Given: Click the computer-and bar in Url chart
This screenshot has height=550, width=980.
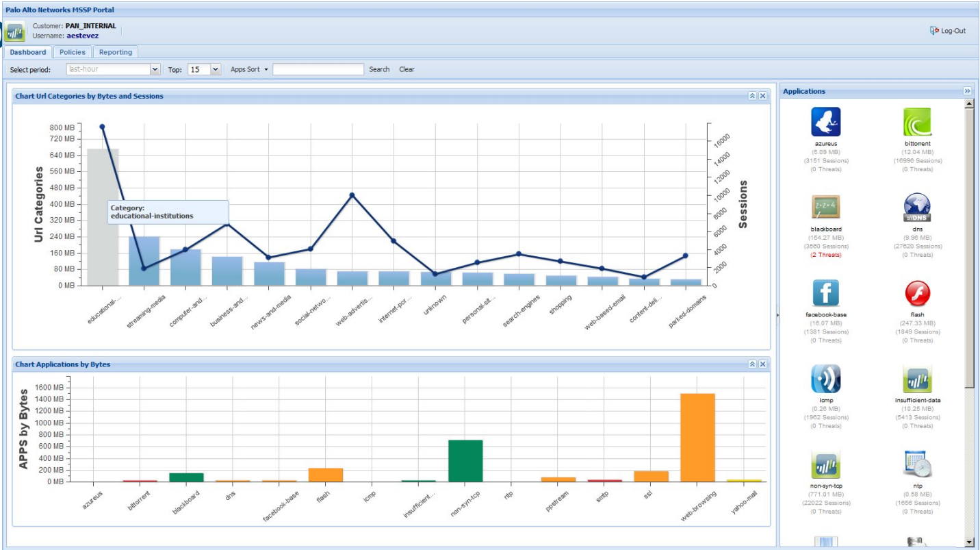Looking at the screenshot, I should coord(185,267).
